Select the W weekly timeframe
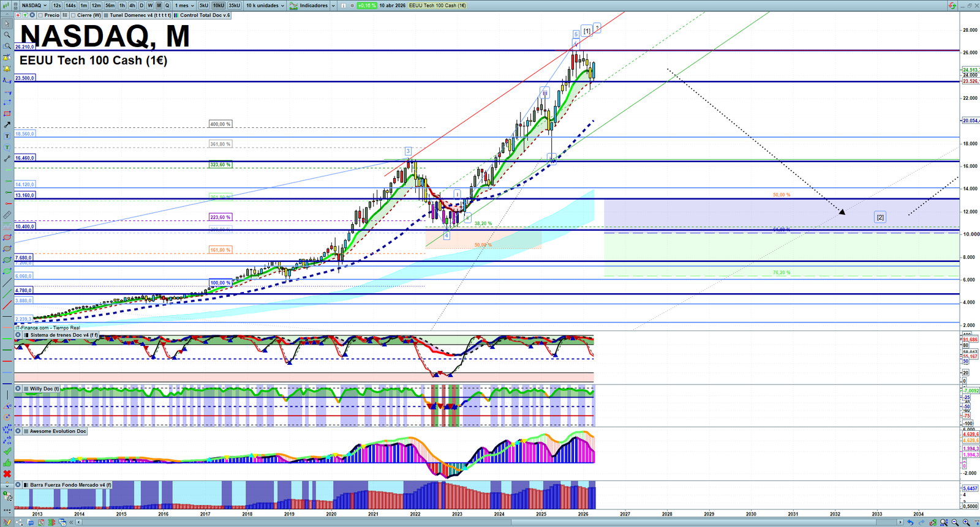The image size is (980, 527). click(x=150, y=6)
